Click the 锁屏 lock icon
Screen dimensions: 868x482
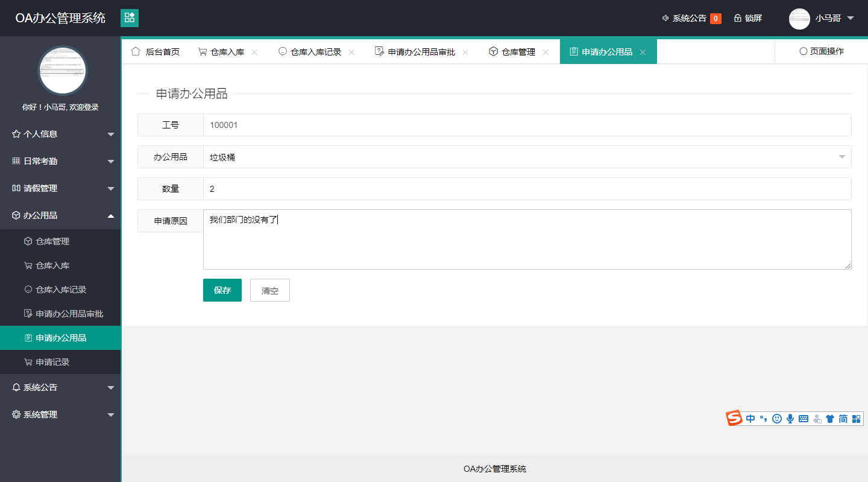pos(738,17)
